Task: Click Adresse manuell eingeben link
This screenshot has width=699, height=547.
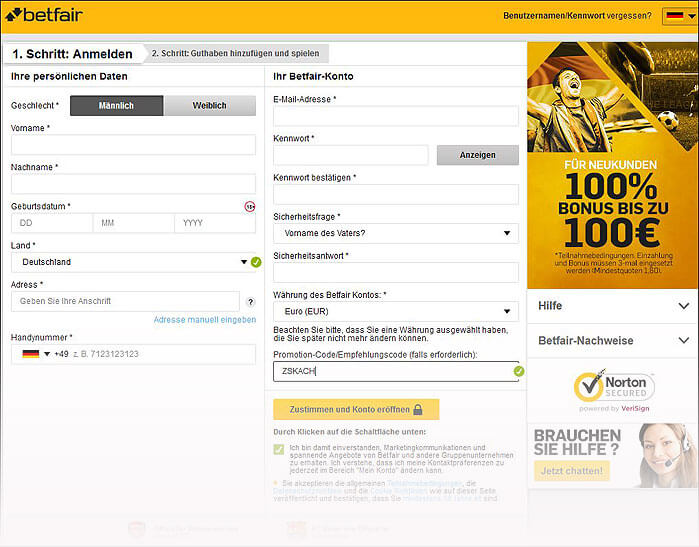Action: pyautogui.click(x=205, y=320)
